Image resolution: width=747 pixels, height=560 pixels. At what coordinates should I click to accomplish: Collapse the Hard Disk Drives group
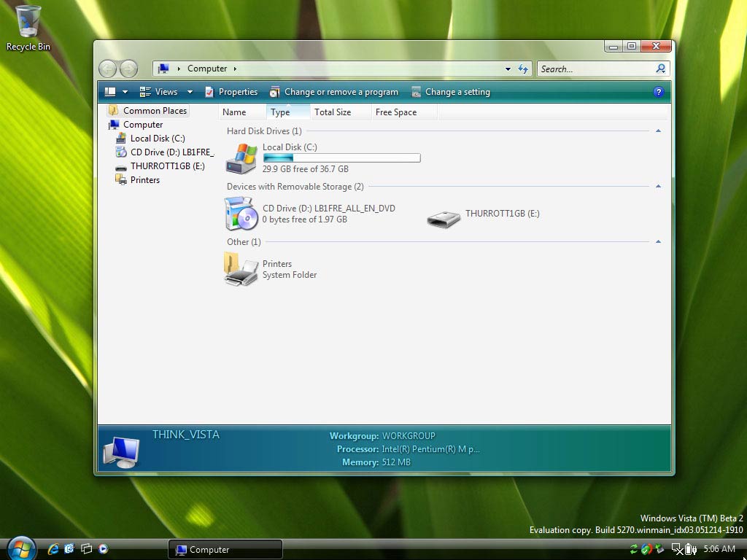point(658,131)
